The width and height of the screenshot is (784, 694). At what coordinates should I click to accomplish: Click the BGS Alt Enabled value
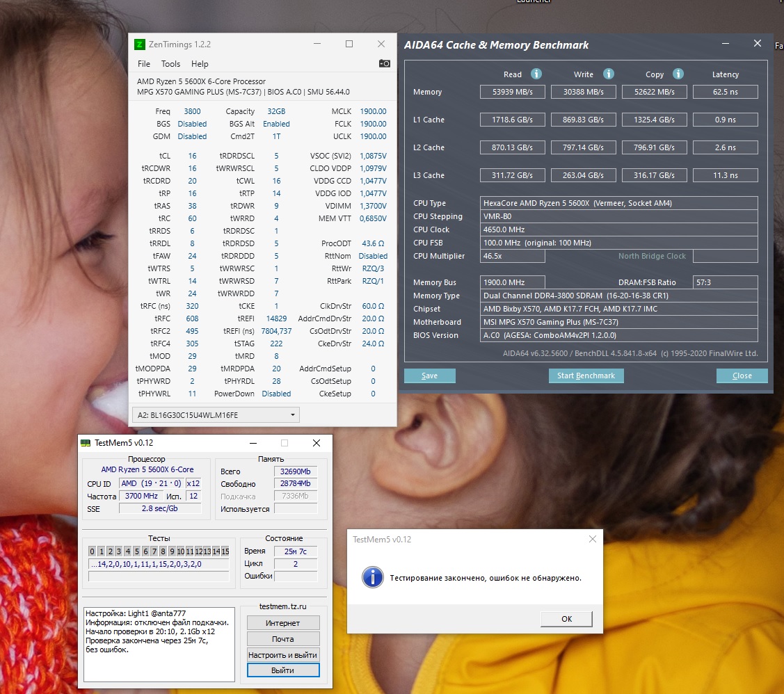tap(276, 124)
